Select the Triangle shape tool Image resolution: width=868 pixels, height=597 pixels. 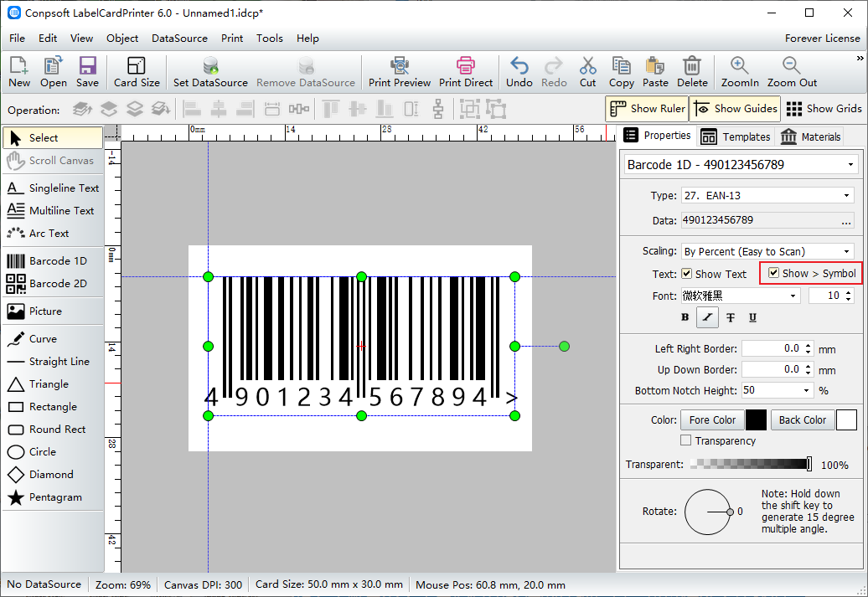pos(53,384)
